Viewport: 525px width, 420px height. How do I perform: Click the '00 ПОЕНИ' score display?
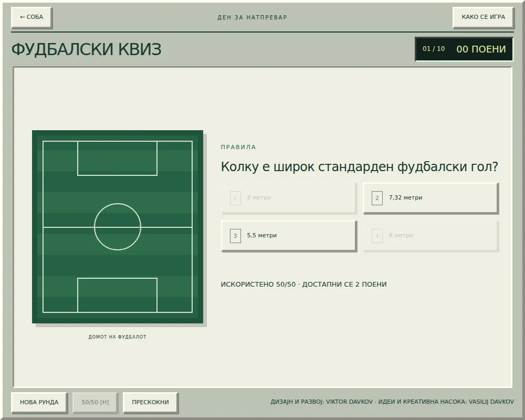pos(481,49)
